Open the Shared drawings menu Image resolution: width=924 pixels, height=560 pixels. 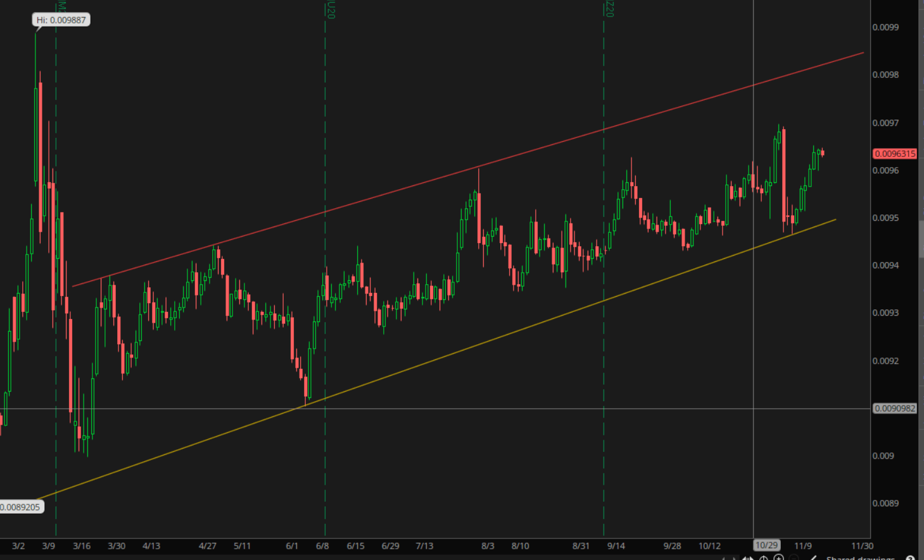[x=860, y=558]
